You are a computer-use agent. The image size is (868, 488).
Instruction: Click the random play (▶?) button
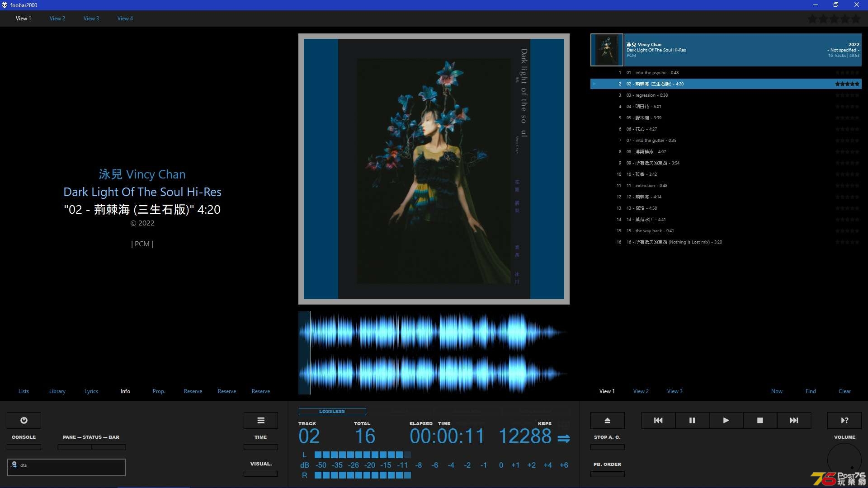point(844,420)
